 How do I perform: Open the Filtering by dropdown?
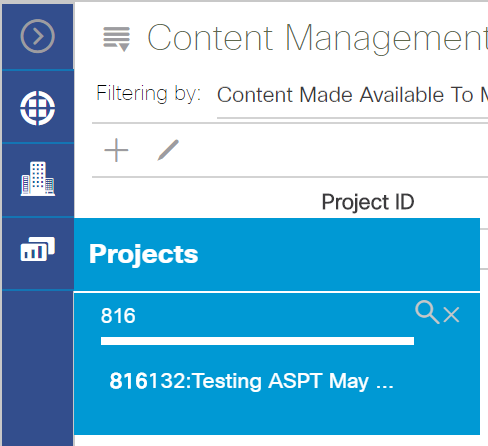tap(352, 95)
